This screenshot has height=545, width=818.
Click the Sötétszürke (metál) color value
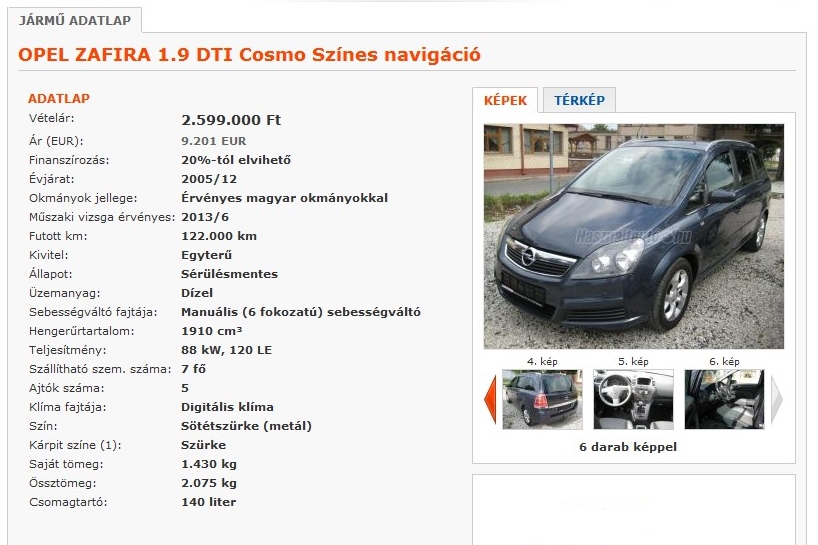[246, 426]
